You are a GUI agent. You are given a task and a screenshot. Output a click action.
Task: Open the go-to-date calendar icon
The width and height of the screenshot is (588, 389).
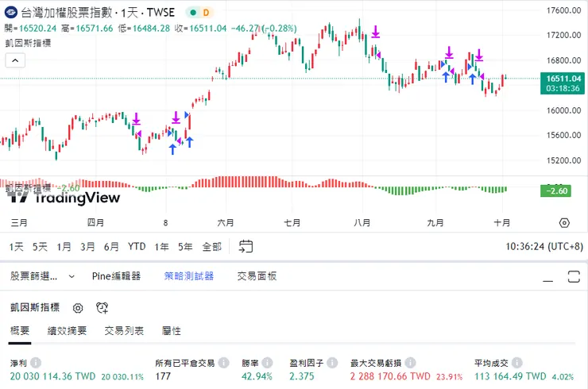point(246,246)
